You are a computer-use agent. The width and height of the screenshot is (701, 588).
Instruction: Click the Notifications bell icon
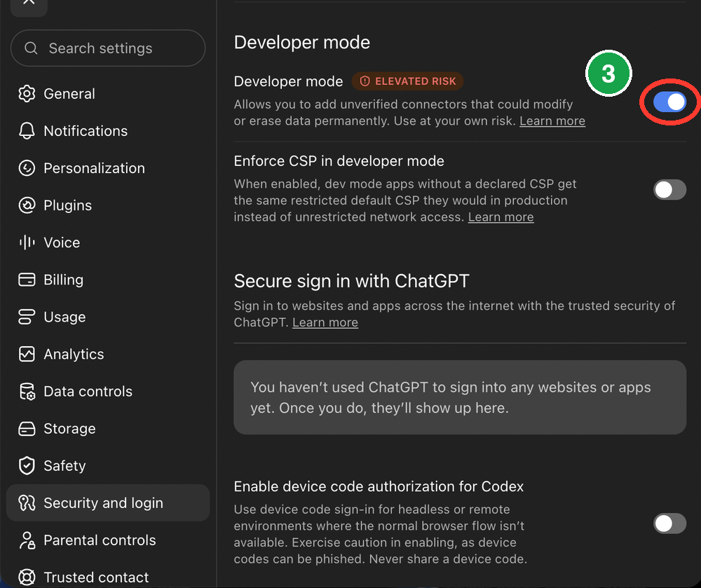(27, 131)
